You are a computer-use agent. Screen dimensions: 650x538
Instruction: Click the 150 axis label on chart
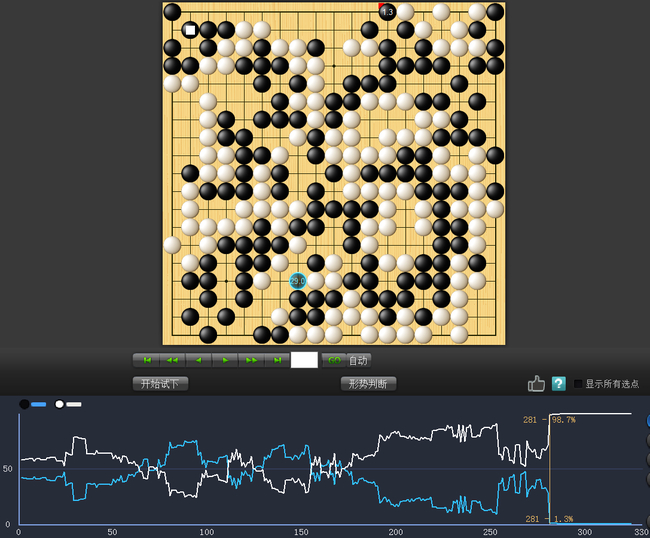pyautogui.click(x=301, y=532)
